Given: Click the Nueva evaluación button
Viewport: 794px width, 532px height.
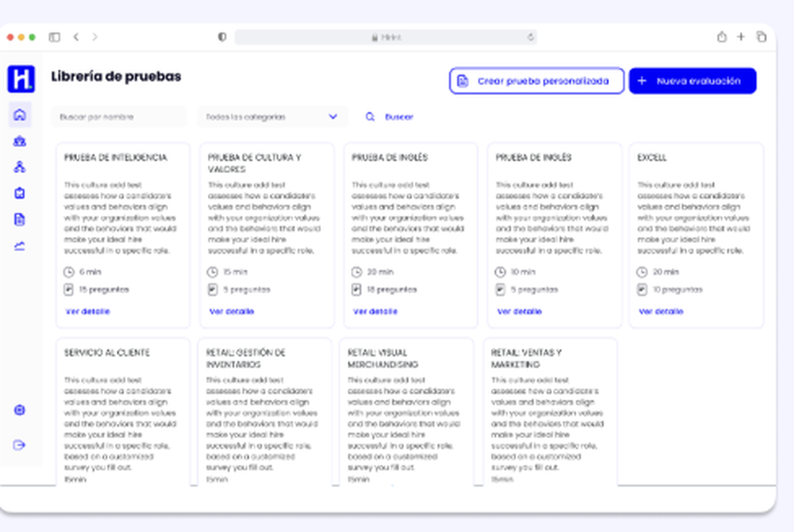Looking at the screenshot, I should point(692,81).
